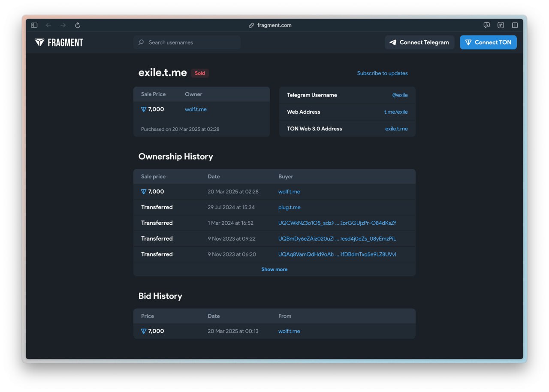Focus the Search usernames field
The width and height of the screenshot is (549, 392).
click(191, 42)
